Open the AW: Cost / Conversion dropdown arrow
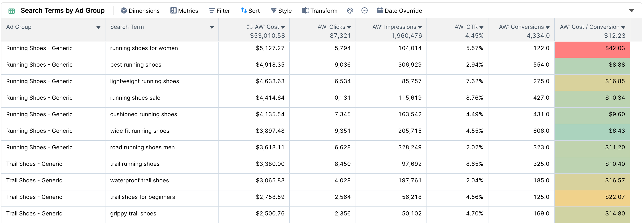This screenshot has height=223, width=644. point(623,27)
